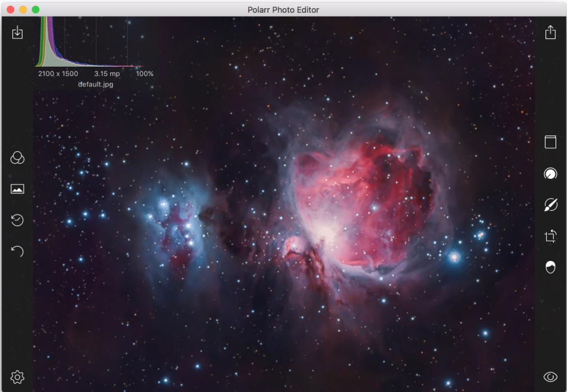Undo the last edit
Screen dimensions: 567x392
coord(17,251)
